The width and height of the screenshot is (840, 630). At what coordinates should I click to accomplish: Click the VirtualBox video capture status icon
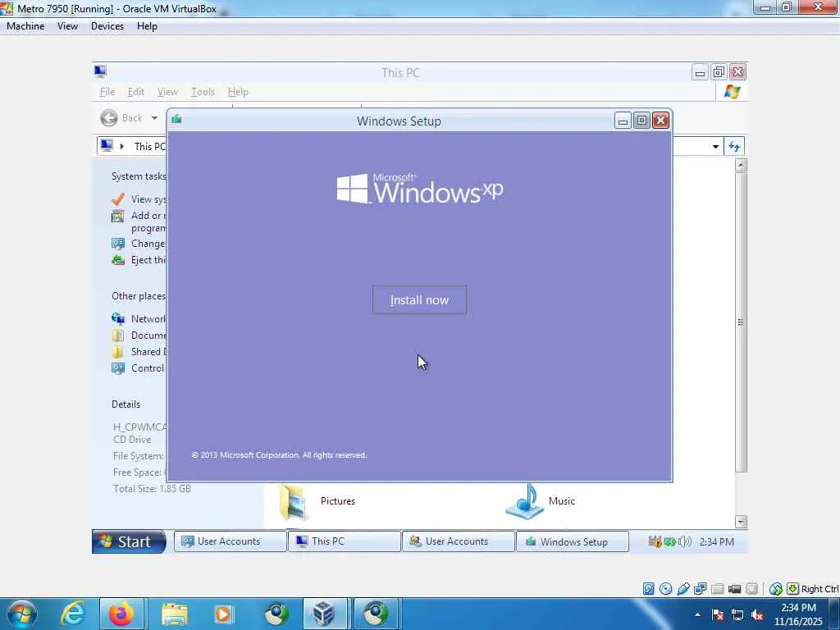coord(734,589)
